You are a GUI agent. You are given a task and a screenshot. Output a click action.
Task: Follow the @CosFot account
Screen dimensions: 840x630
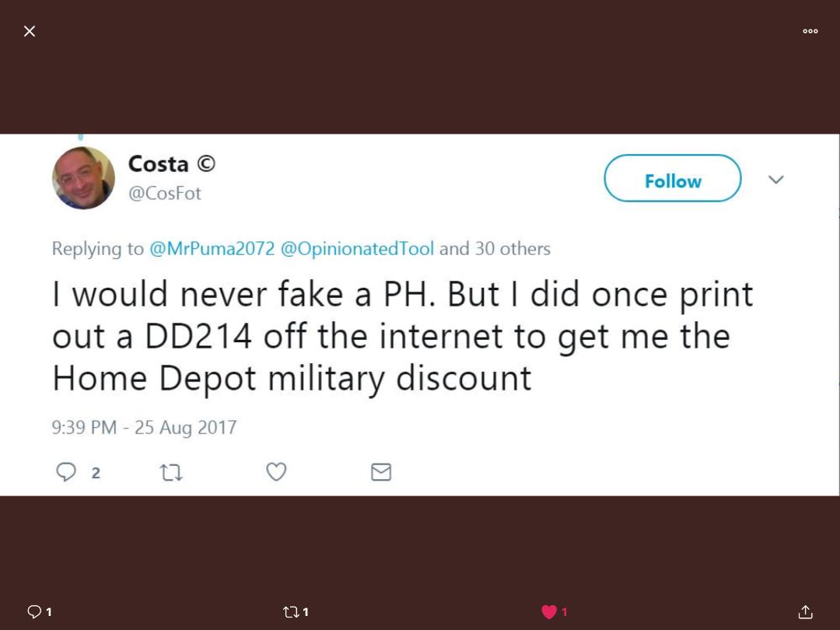tap(672, 178)
